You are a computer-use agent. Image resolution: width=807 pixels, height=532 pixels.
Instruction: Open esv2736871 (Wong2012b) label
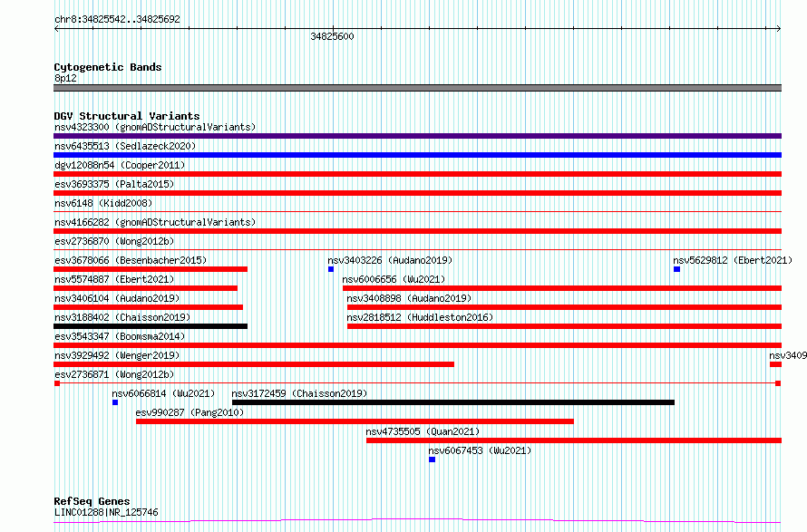tap(114, 374)
